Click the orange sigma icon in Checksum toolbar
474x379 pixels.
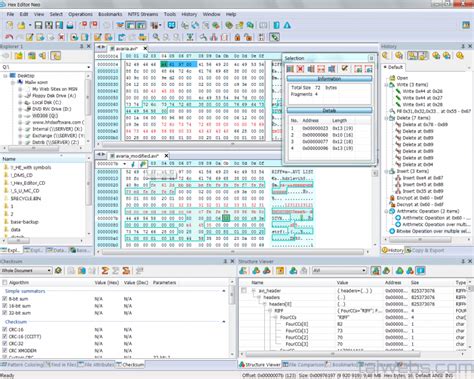pos(105,270)
